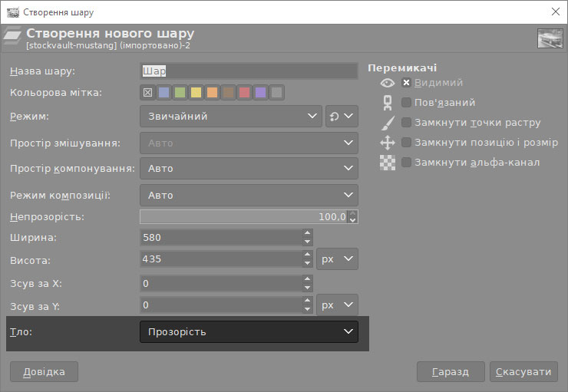Viewport: 568px width, 392px height.
Task: Select the violet color label
Action: 260,93
